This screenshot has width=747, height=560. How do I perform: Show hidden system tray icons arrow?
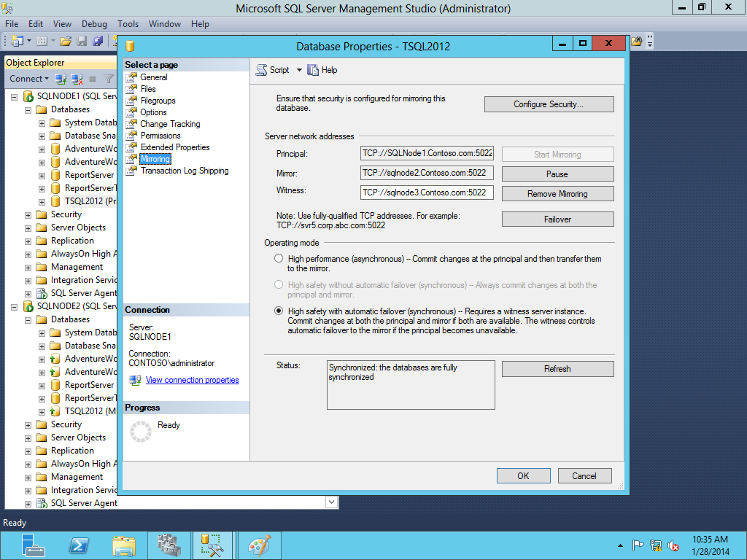tap(620, 545)
